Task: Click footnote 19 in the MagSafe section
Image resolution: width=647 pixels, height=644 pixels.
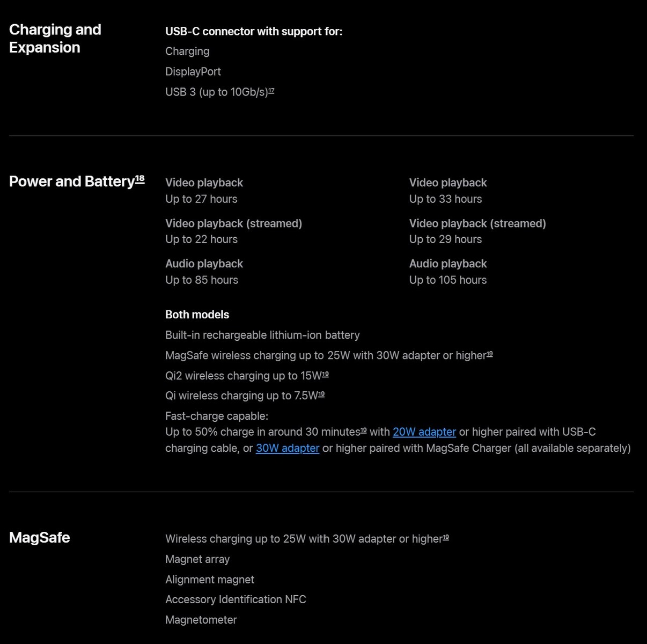Action: (x=446, y=537)
